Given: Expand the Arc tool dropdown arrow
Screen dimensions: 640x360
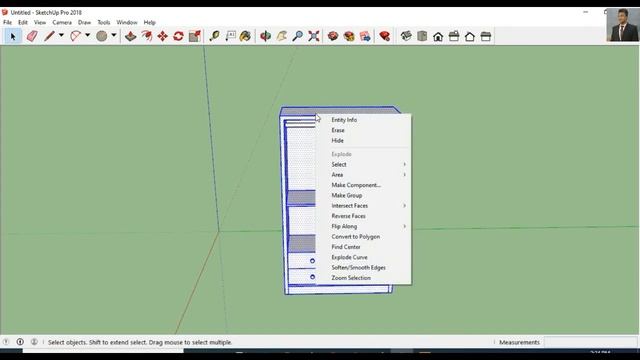Looking at the screenshot, I should 87,36.
